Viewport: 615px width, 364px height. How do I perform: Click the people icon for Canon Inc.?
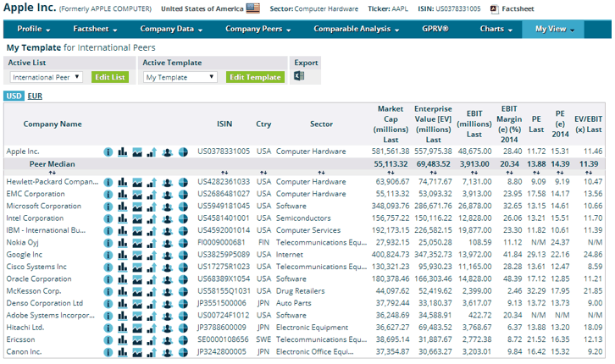tap(168, 353)
